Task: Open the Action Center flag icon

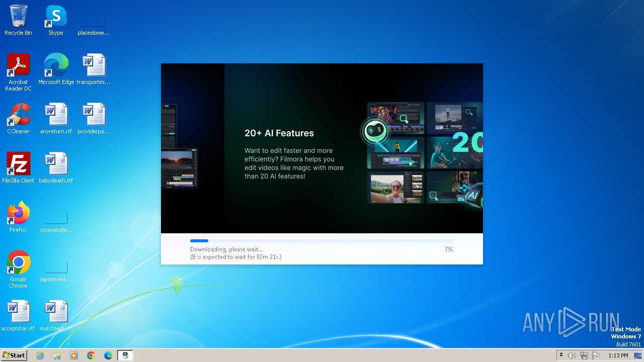Action: pyautogui.click(x=596, y=355)
